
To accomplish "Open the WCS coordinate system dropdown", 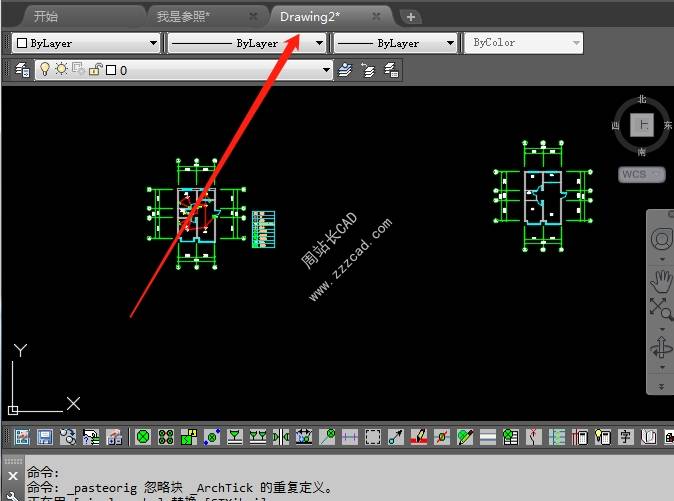I will [641, 174].
